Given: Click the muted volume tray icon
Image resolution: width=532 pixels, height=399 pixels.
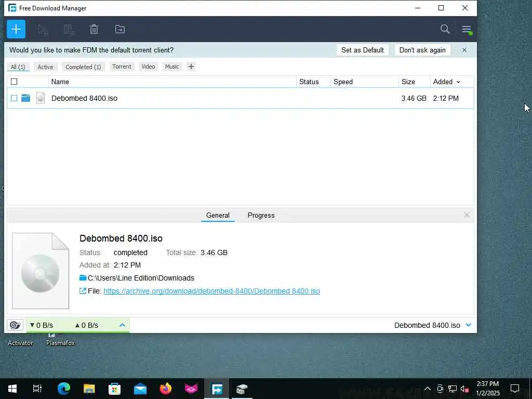Looking at the screenshot, I should point(465,389).
